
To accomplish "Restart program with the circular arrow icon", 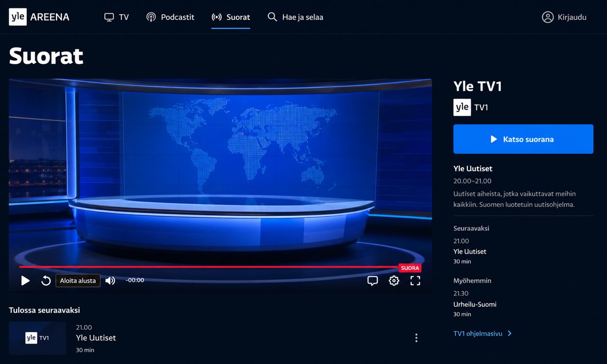I will (46, 281).
